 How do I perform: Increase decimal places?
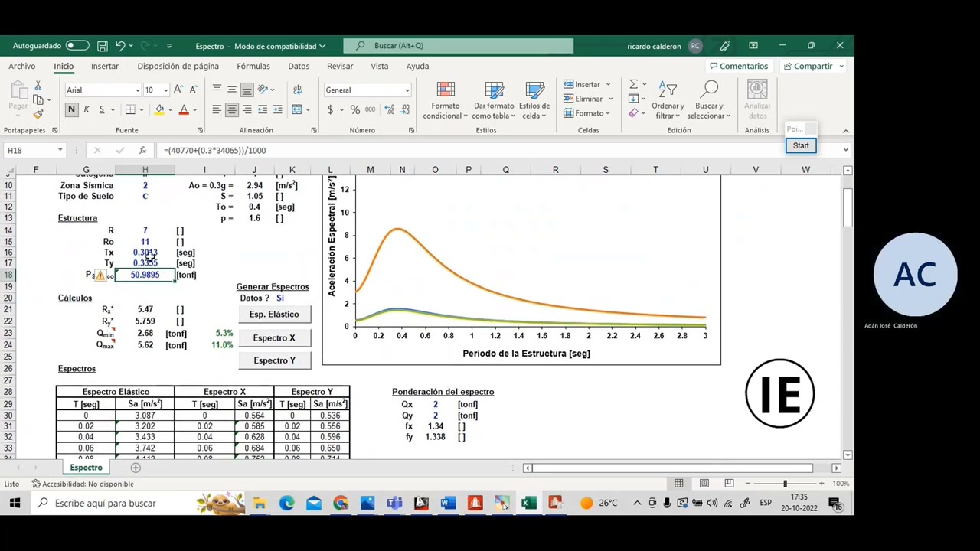click(389, 110)
